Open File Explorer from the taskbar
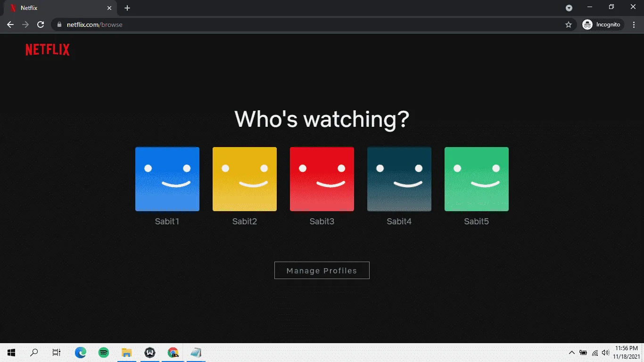The width and height of the screenshot is (644, 362). (127, 353)
